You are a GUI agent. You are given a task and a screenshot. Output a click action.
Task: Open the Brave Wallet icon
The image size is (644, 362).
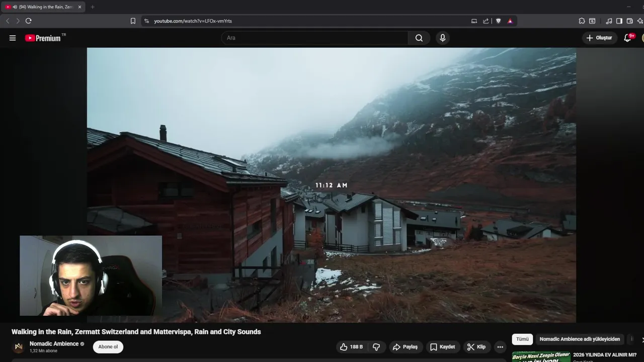point(630,21)
